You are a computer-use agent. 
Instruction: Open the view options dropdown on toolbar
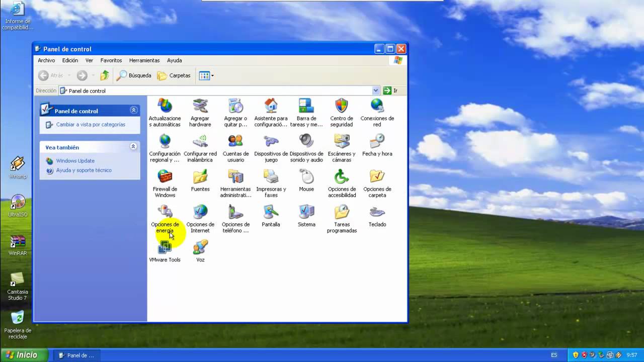tap(212, 75)
